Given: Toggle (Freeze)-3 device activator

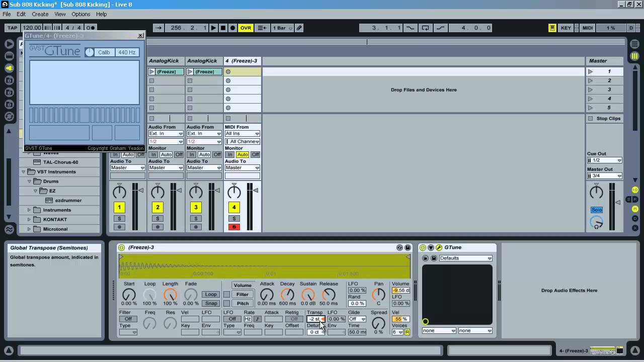Looking at the screenshot, I should [x=121, y=247].
